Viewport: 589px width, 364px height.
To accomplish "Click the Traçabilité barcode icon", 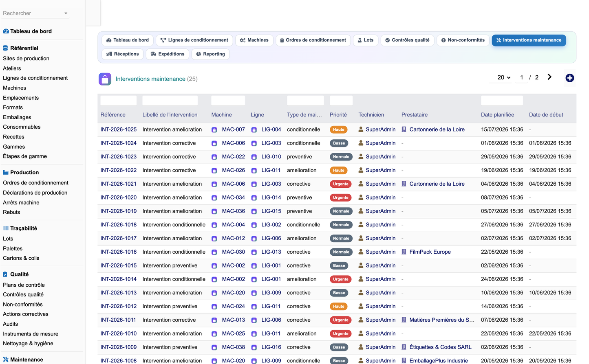I will [x=6, y=228].
